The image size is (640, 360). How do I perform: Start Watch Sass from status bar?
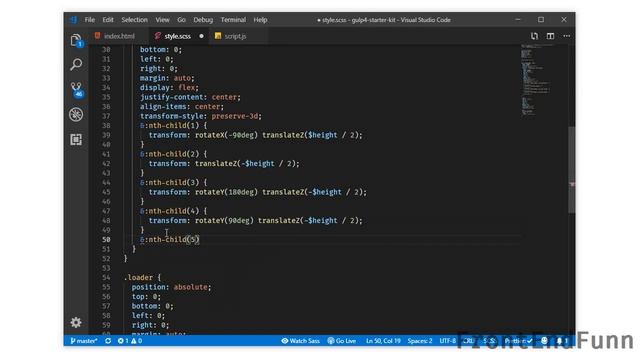[300, 340]
